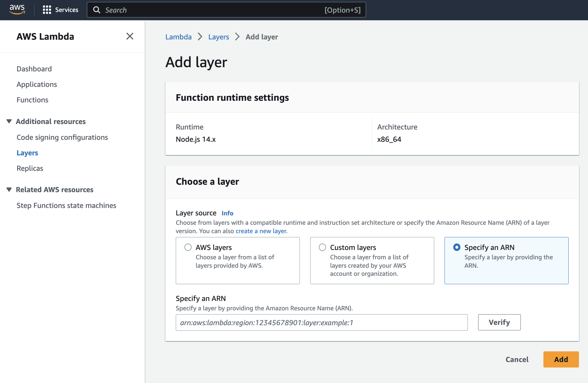Click the search magnifier icon

click(x=97, y=10)
